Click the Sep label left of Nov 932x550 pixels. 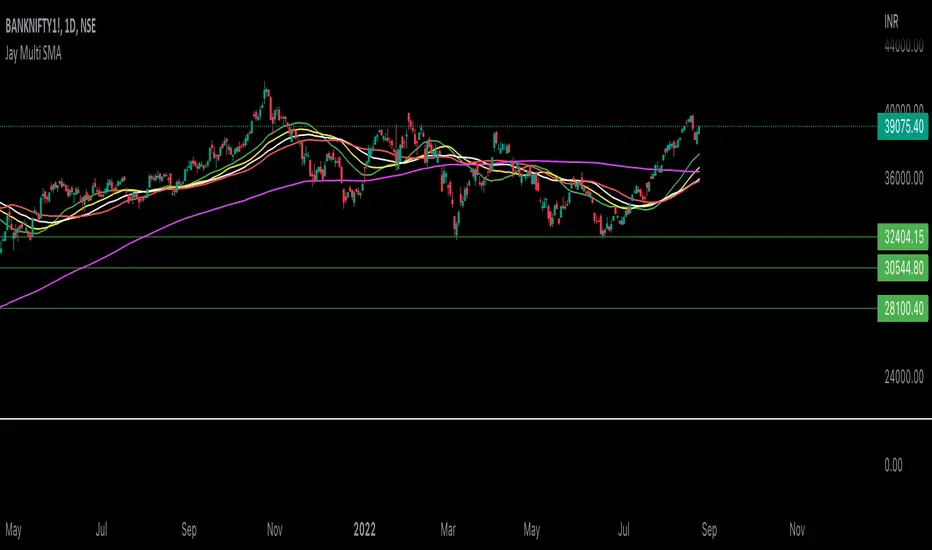click(189, 529)
